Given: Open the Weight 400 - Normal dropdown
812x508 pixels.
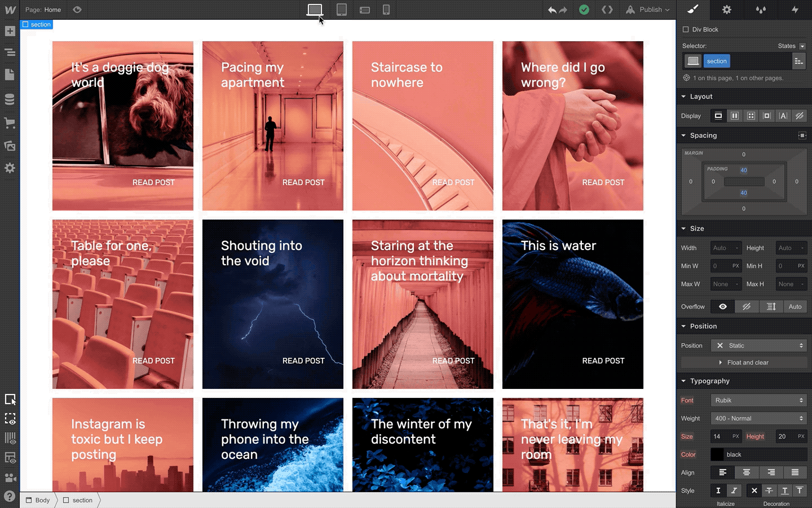Looking at the screenshot, I should (x=759, y=418).
